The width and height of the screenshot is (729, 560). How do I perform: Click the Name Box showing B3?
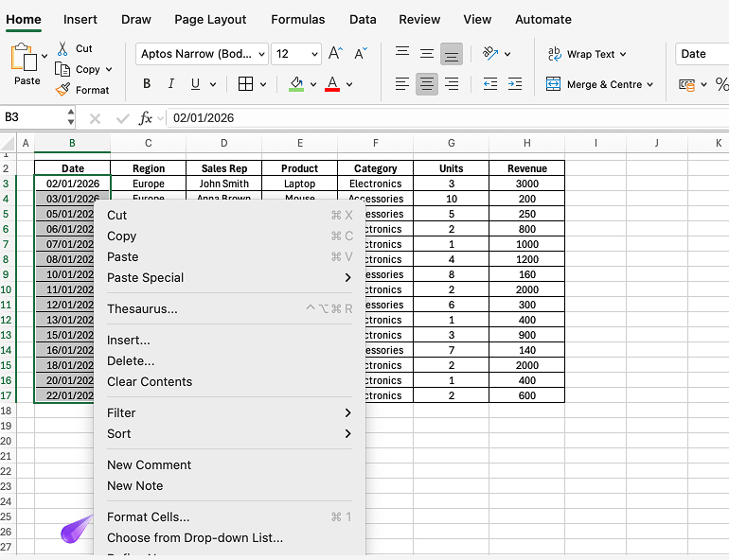[x=33, y=118]
